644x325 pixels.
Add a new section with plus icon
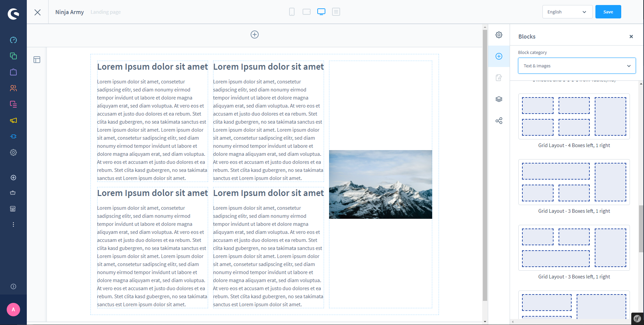(255, 35)
